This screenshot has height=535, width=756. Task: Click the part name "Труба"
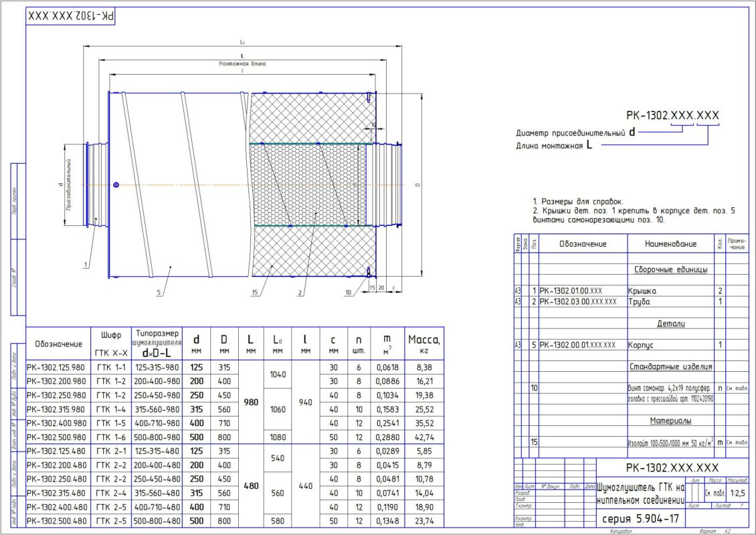[x=640, y=302]
